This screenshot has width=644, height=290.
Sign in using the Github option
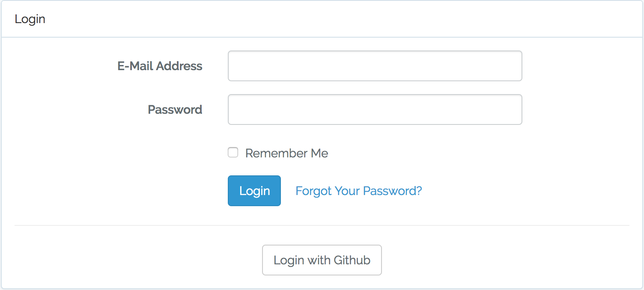pos(322,260)
